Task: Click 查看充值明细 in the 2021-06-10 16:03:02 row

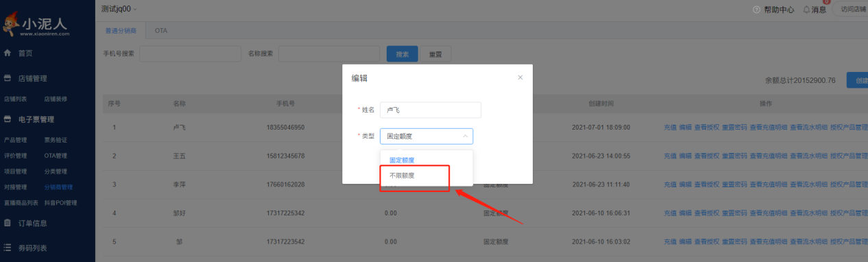Action: point(768,241)
